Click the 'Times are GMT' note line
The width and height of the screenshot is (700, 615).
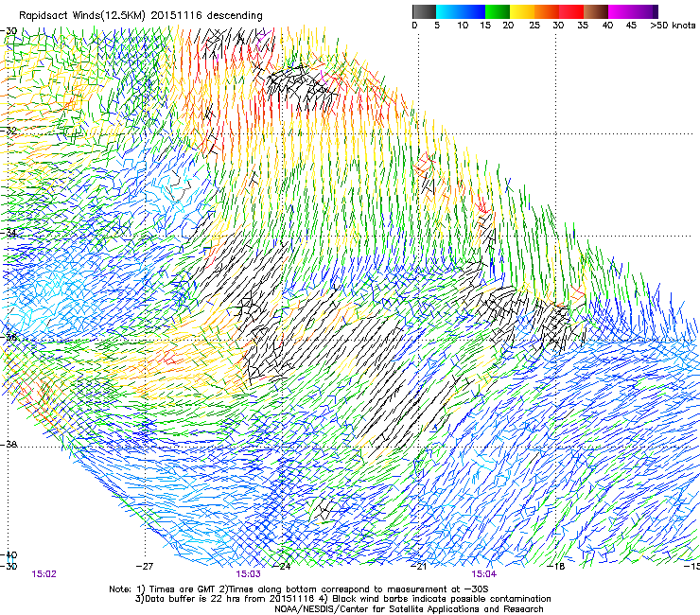point(299,589)
